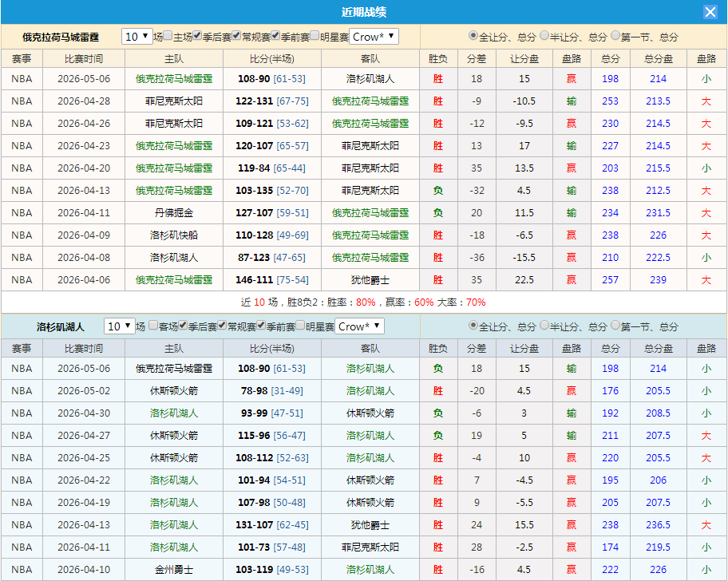This screenshot has height=581, width=728.
Task: Select 全让分、总分 radio in Thunder section
Action: [x=473, y=36]
